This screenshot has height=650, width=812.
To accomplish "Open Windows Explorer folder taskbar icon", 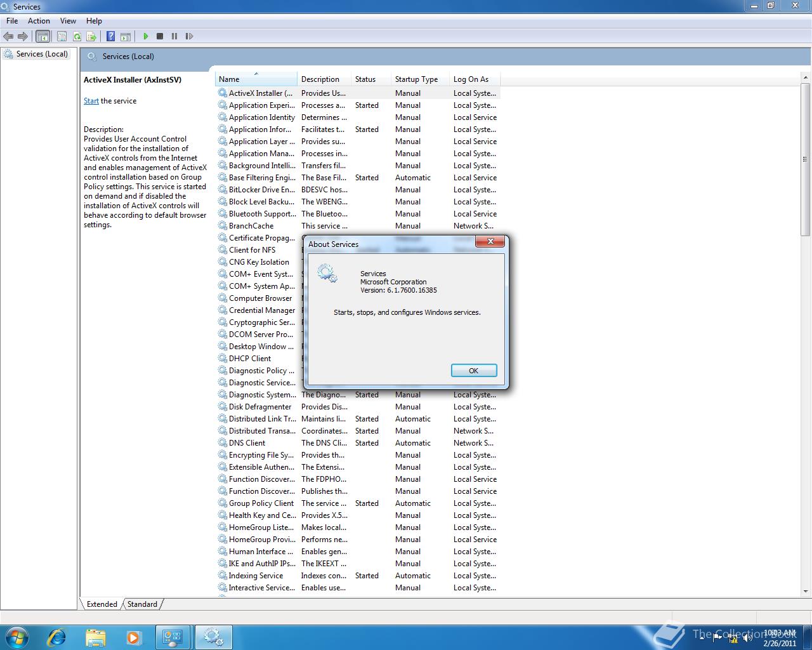I will [x=95, y=637].
